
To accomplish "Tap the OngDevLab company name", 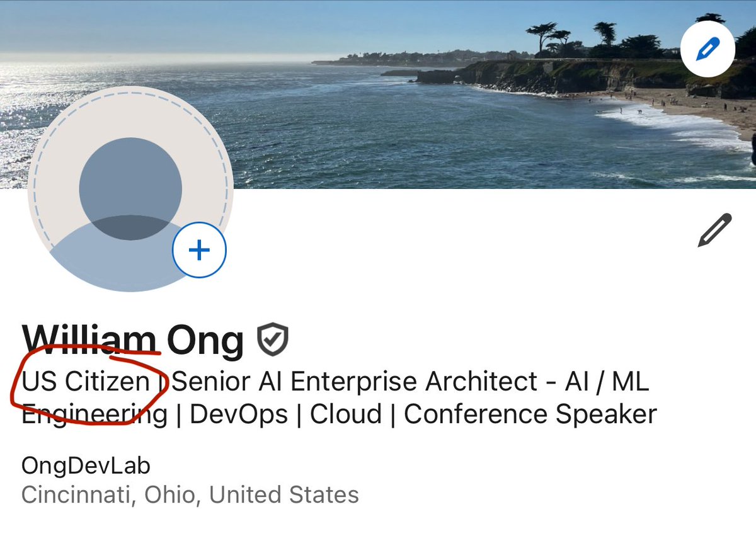I will coord(86,466).
